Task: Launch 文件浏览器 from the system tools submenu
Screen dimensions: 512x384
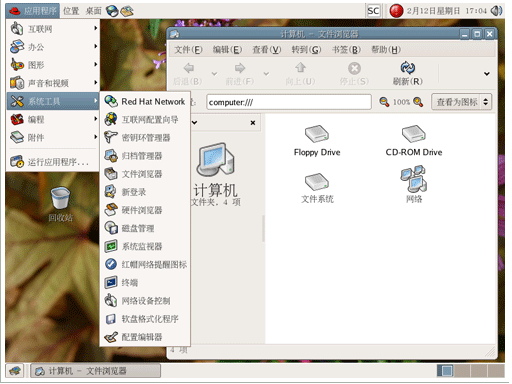Action: (x=145, y=174)
